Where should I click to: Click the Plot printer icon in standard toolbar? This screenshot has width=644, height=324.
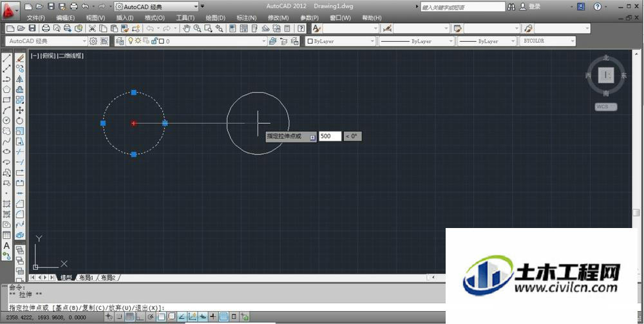pyautogui.click(x=46, y=28)
